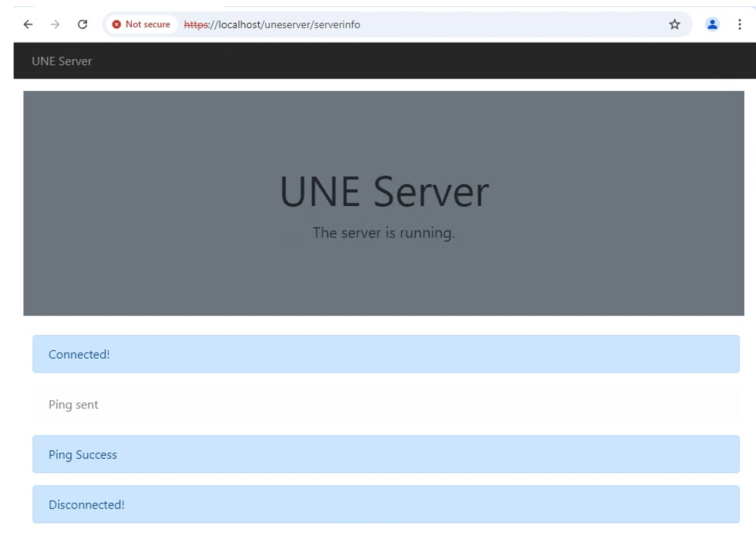Click the browser forward arrow
Viewport: 756px width, 538px height.
(55, 25)
